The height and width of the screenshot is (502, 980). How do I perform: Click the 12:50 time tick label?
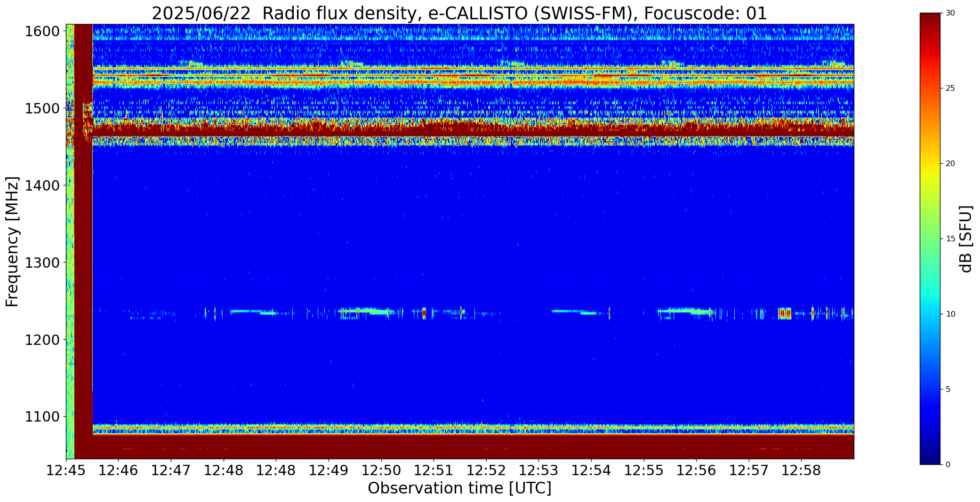point(381,470)
